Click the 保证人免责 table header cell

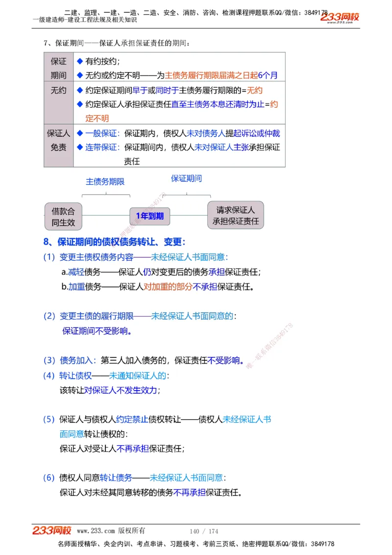tap(58, 140)
